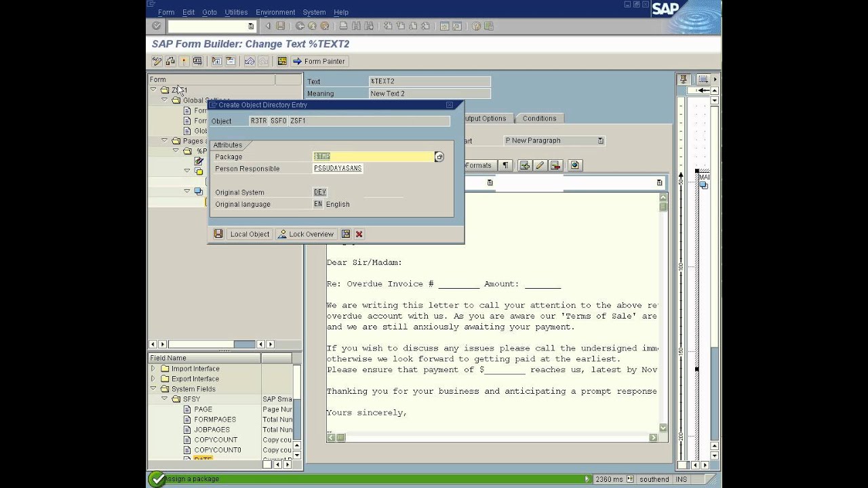Open the Utilities menu
Screen dimensions: 868x488
pos(236,12)
